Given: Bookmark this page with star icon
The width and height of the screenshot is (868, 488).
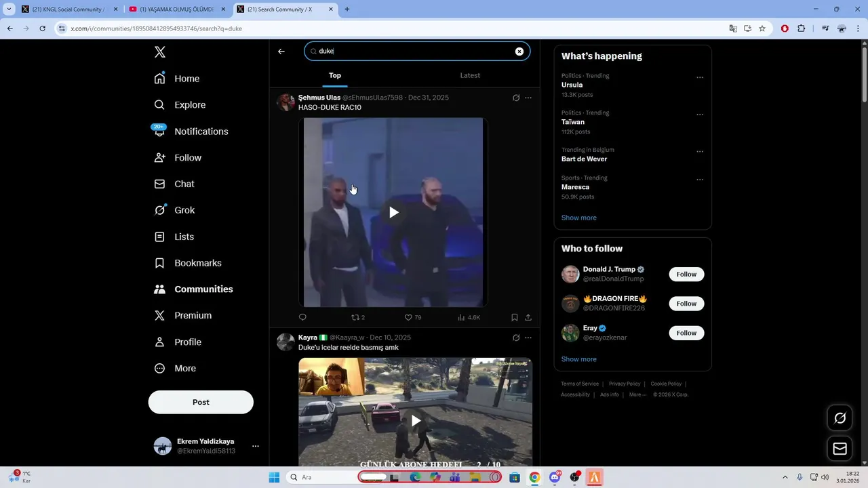Looking at the screenshot, I should (762, 28).
